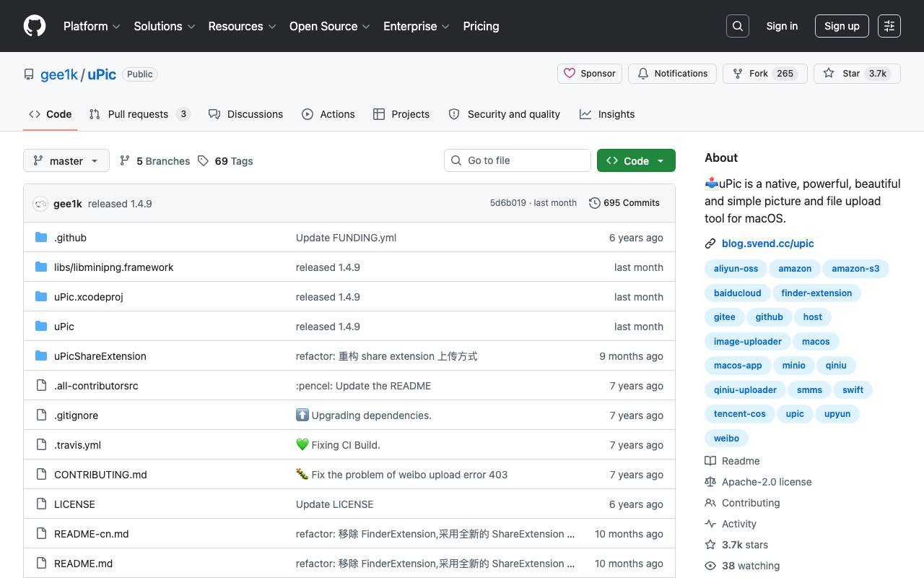
Task: Open the Pricing page
Action: tap(481, 26)
